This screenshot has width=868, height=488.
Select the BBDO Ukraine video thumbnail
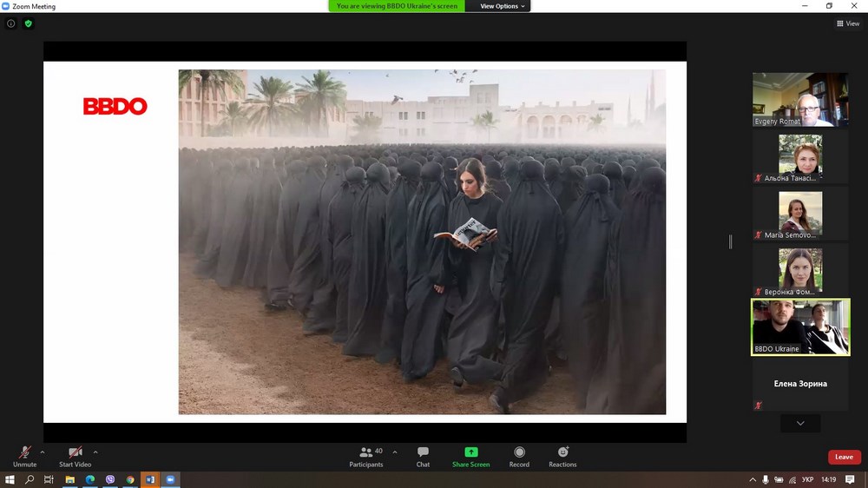799,326
